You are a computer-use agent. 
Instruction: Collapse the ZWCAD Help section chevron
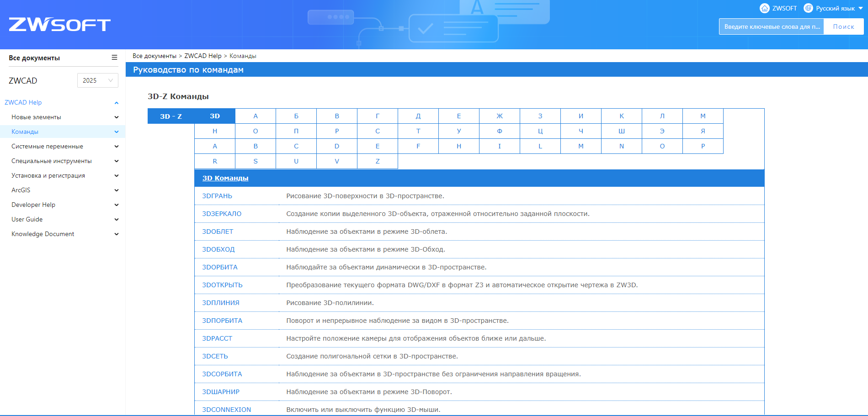[x=117, y=103]
